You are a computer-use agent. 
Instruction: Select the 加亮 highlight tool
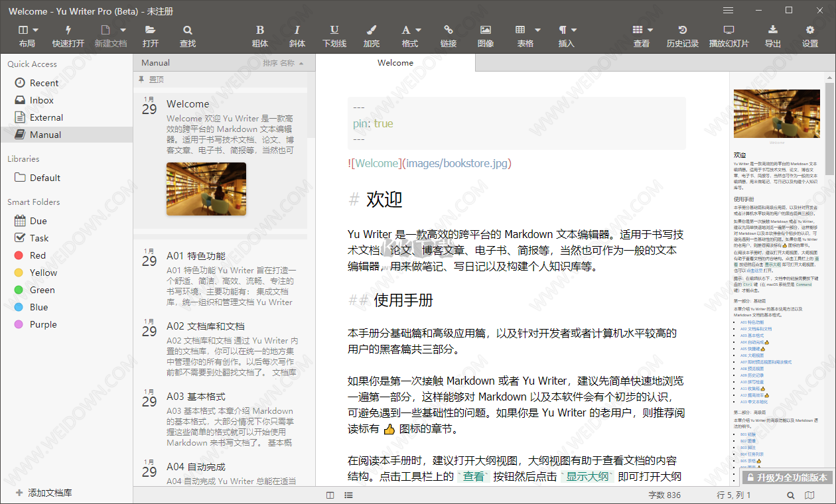point(372,34)
